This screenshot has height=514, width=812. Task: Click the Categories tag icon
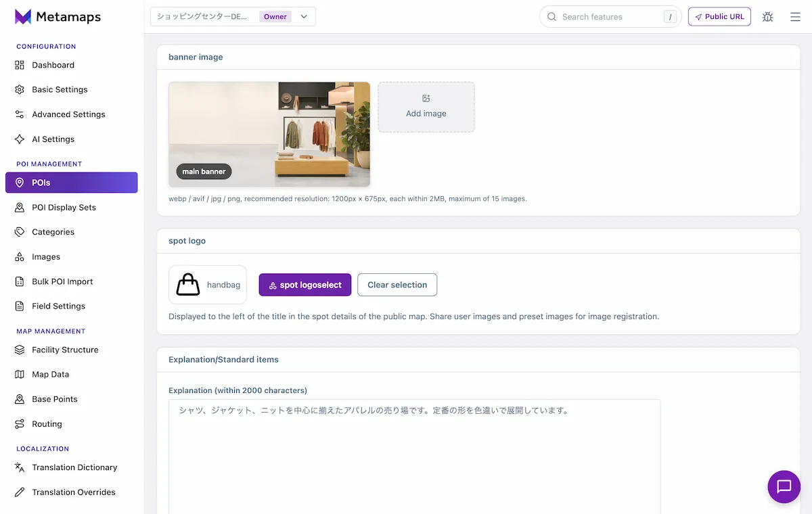(x=20, y=232)
